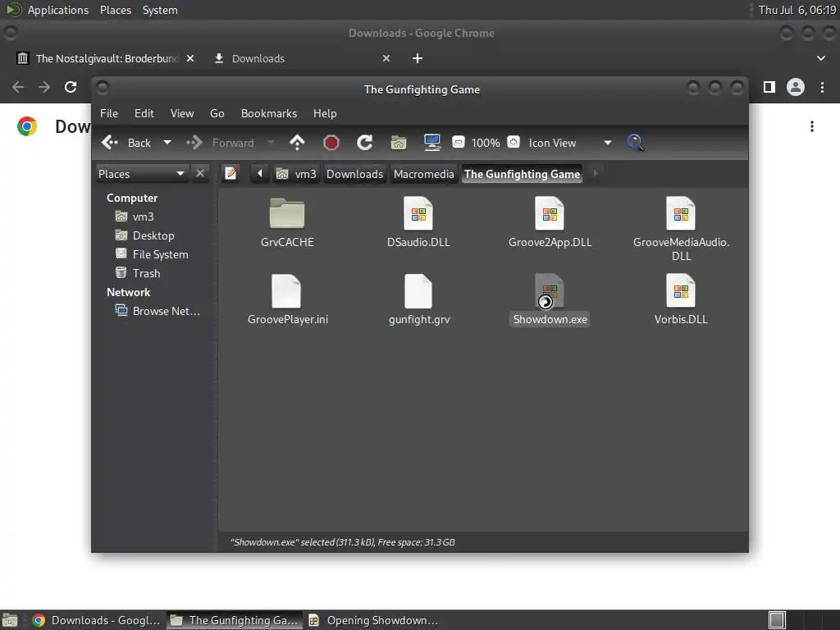Jump to Macromedia in the path bar
The image size is (840, 630).
[x=424, y=174]
